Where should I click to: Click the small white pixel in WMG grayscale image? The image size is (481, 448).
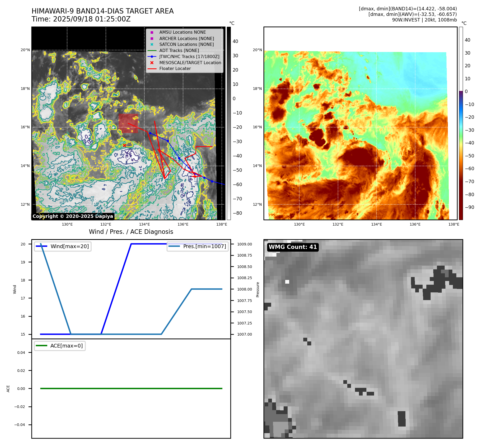point(287,282)
